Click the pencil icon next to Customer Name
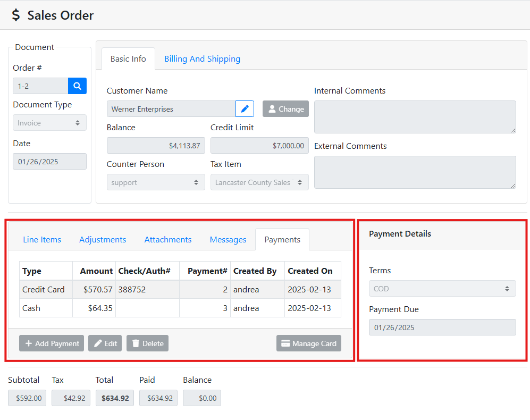This screenshot has width=530, height=420. click(x=245, y=109)
